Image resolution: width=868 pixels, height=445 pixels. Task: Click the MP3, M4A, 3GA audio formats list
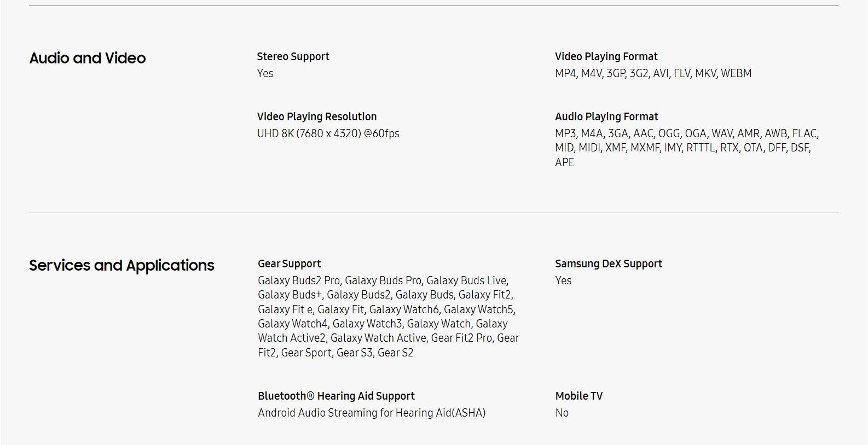pos(687,148)
